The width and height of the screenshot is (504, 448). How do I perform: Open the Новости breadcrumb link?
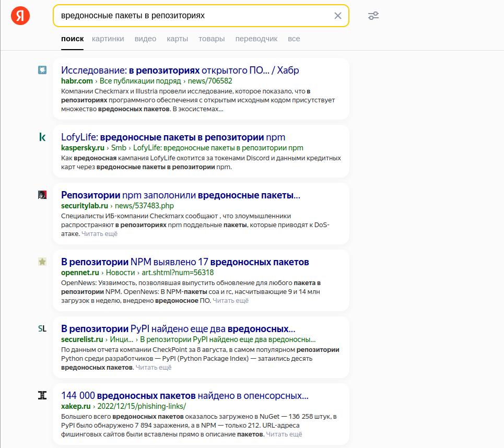121,273
